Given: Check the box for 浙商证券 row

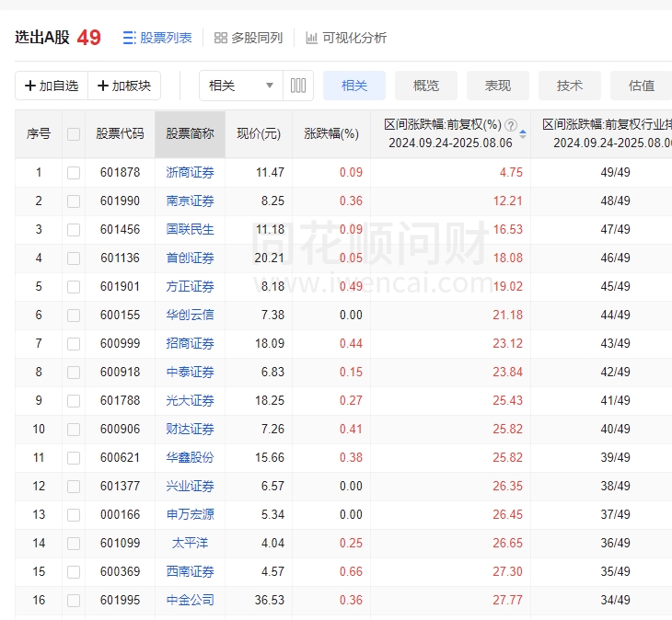Looking at the screenshot, I should (74, 173).
